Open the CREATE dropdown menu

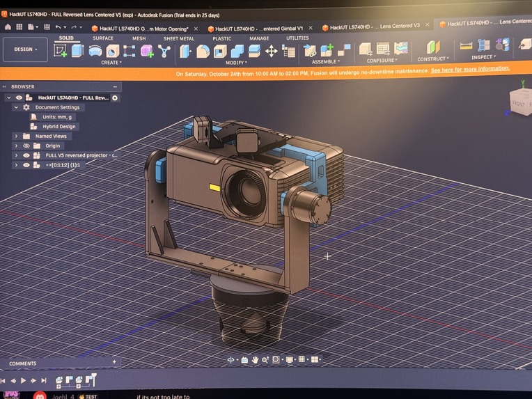[x=111, y=63]
